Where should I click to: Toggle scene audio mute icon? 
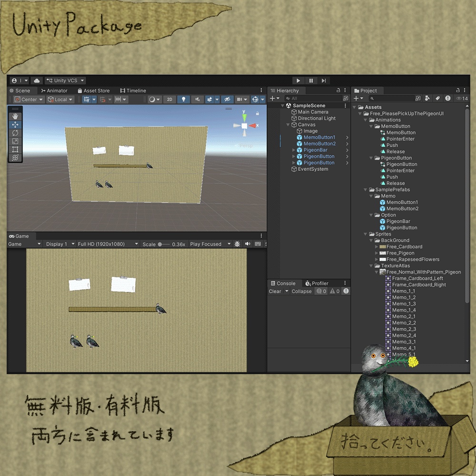pos(198,99)
